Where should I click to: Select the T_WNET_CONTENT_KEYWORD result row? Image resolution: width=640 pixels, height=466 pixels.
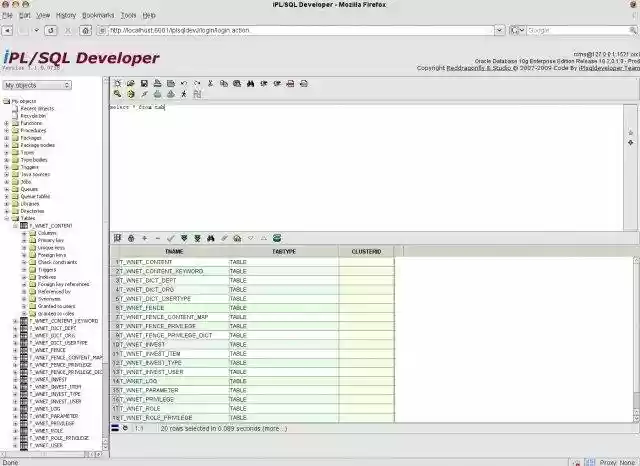[x=252, y=271]
